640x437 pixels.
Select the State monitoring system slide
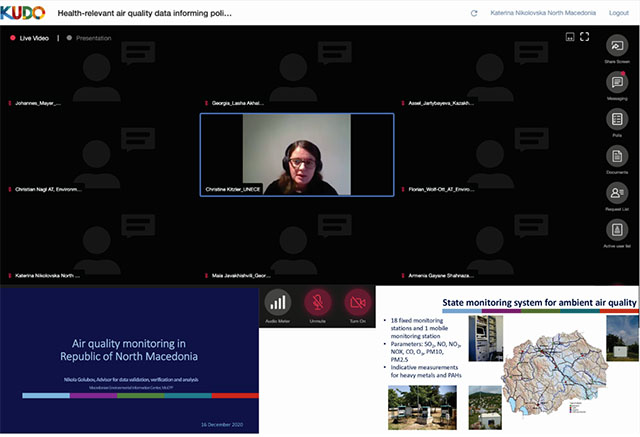(x=507, y=359)
